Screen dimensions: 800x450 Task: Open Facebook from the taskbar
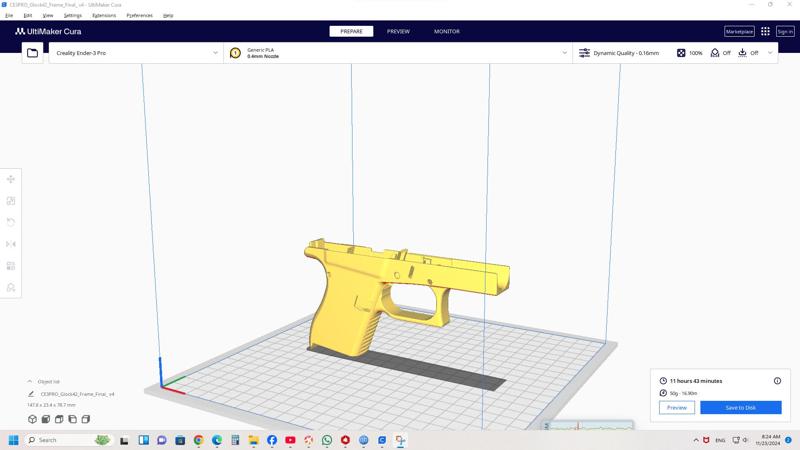click(x=272, y=440)
